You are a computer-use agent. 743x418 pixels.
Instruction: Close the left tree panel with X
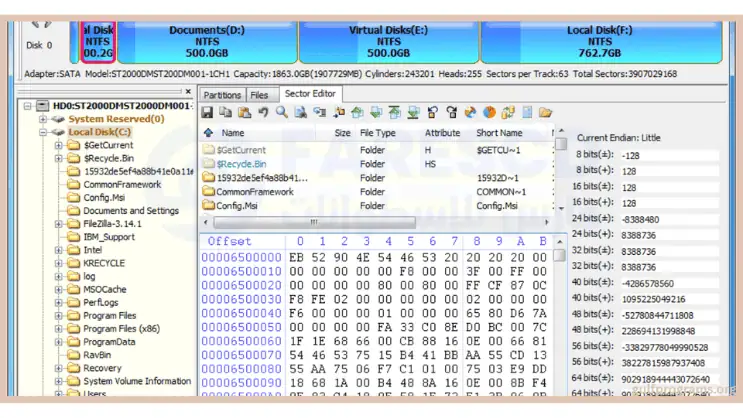click(x=188, y=91)
